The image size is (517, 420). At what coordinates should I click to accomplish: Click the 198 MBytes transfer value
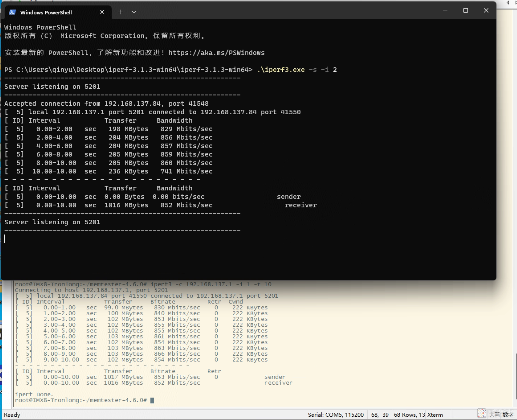(128, 129)
